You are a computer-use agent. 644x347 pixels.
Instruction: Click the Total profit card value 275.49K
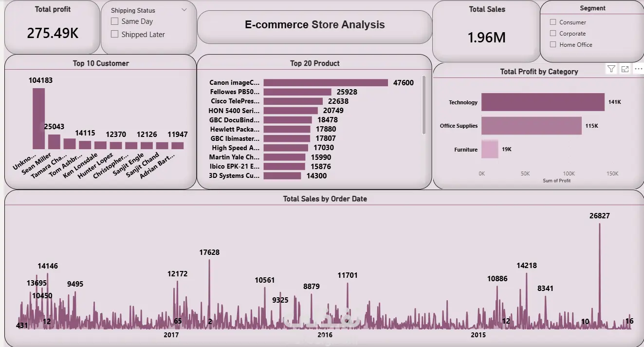[53, 33]
